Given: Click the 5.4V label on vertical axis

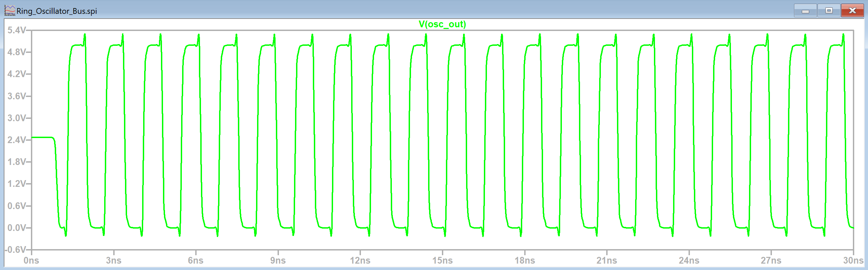Looking at the screenshot, I should tap(16, 30).
